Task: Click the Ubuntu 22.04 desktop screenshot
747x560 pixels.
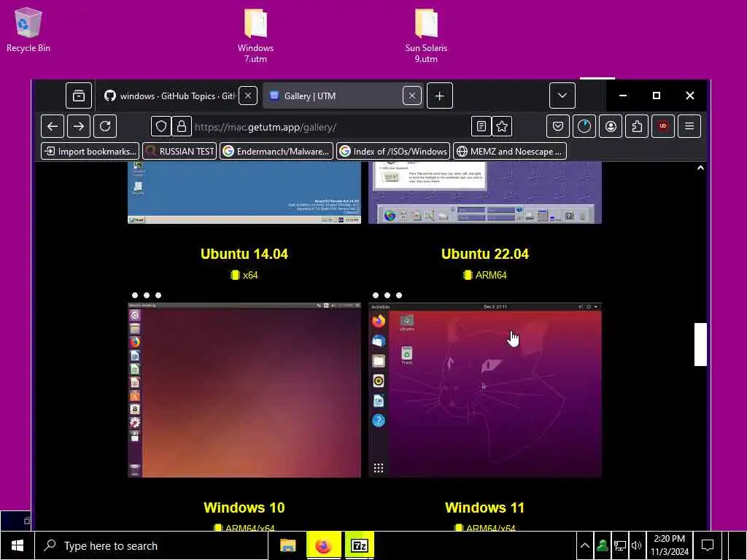Action: [x=484, y=389]
